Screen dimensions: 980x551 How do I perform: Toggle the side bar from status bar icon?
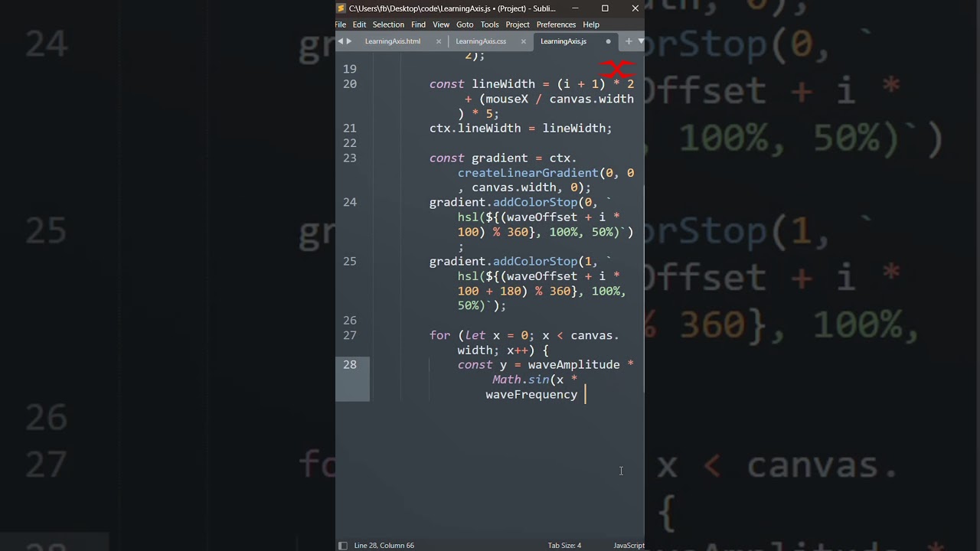click(x=343, y=546)
